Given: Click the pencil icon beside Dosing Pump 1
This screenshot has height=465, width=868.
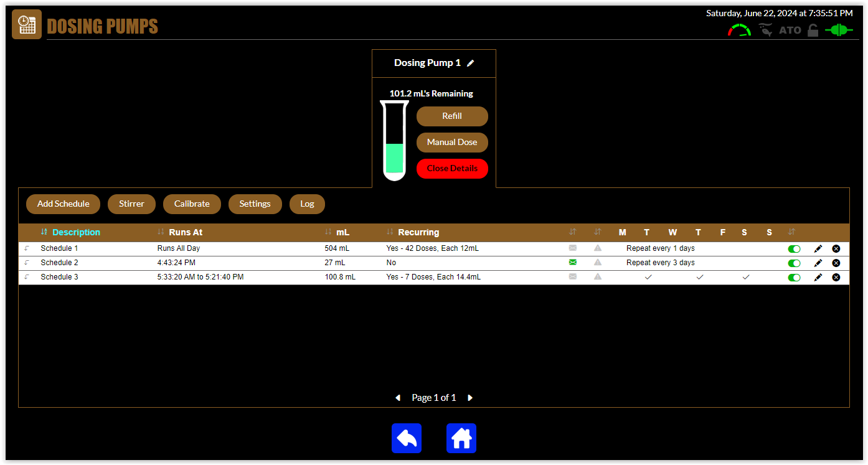Looking at the screenshot, I should 471,63.
